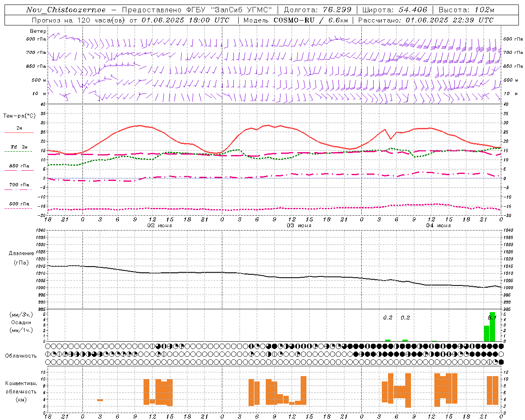Screen dimensions: 525x420
Task: Click the tallest green precipitation bar
Action: (x=493, y=327)
